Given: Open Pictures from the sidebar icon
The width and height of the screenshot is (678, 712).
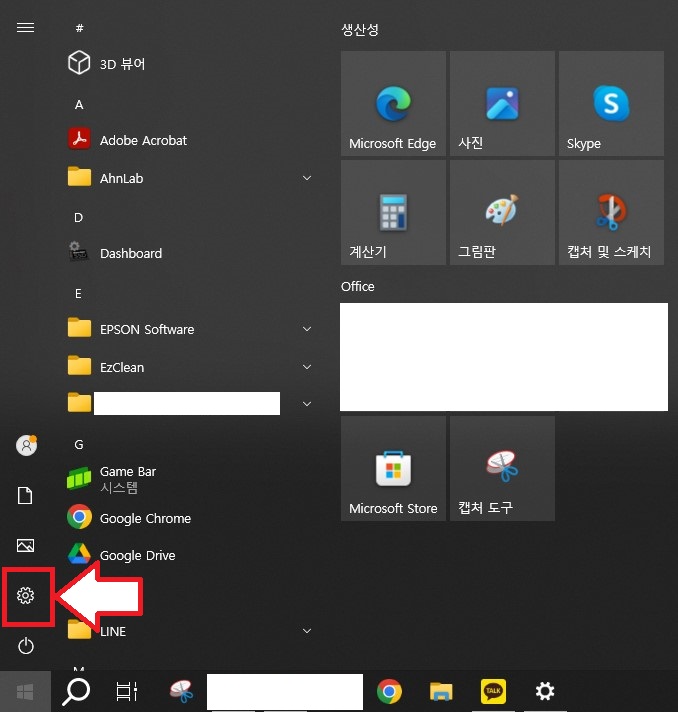Looking at the screenshot, I should [25, 545].
